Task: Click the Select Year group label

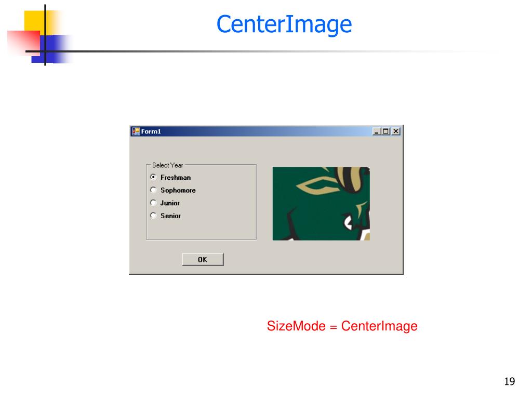Action: [x=168, y=165]
